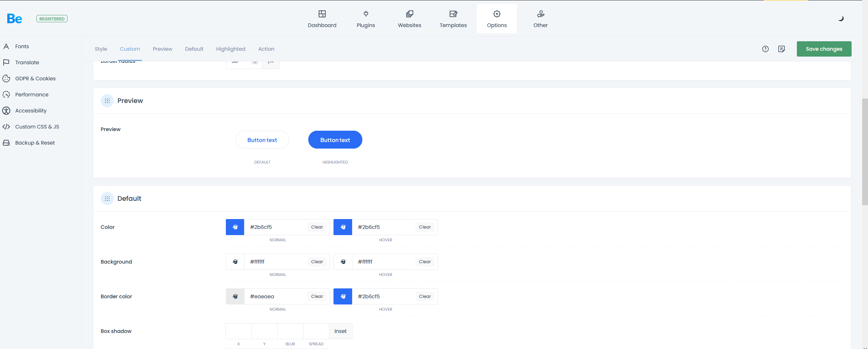The image size is (868, 349).
Task: Open the Templates section
Action: pyautogui.click(x=453, y=19)
